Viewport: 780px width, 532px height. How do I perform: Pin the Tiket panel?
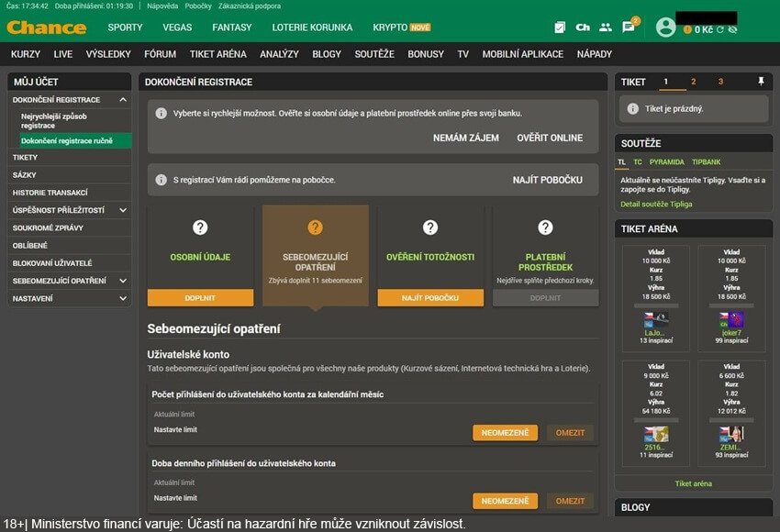coord(761,82)
